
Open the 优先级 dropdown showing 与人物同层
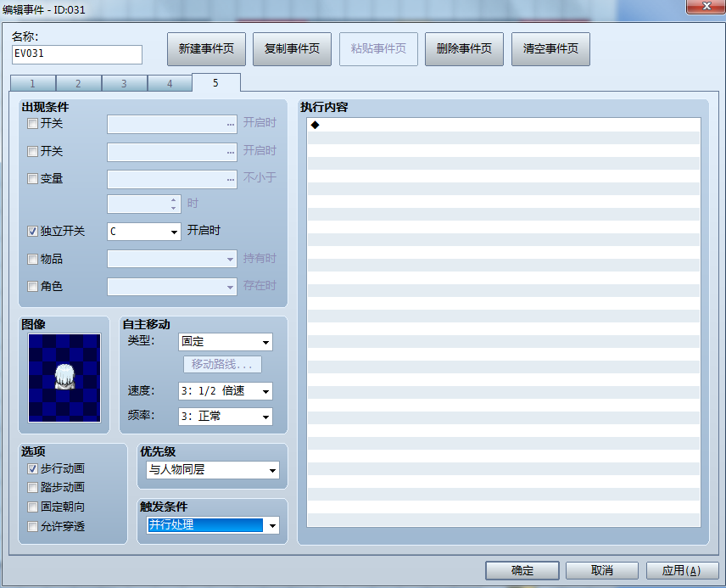[213, 470]
